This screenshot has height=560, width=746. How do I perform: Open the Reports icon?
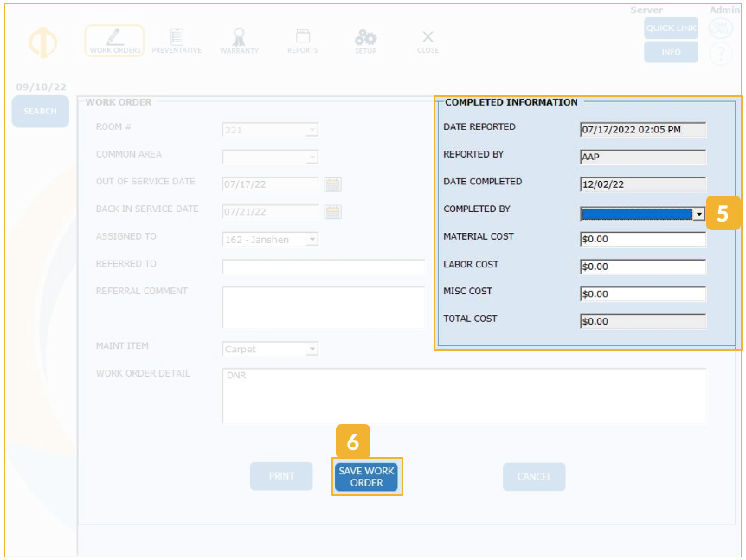click(x=303, y=41)
